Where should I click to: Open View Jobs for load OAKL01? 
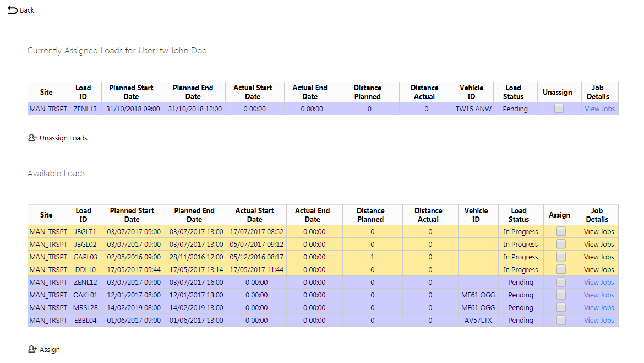599,295
